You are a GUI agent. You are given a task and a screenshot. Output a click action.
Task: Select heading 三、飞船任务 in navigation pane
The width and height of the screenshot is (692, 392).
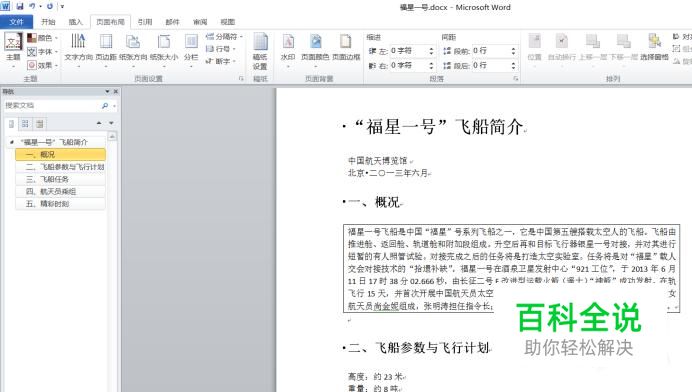60,179
